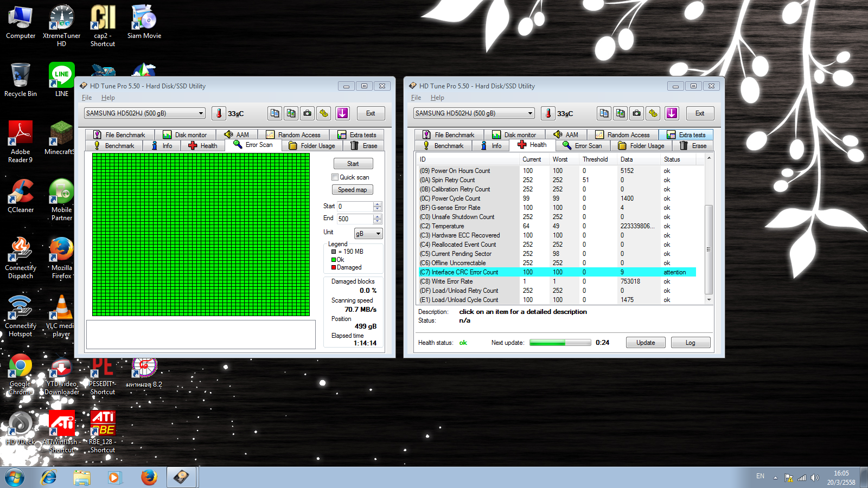Select LINE desktop shortcut
The width and height of the screenshot is (868, 488).
pyautogui.click(x=62, y=80)
